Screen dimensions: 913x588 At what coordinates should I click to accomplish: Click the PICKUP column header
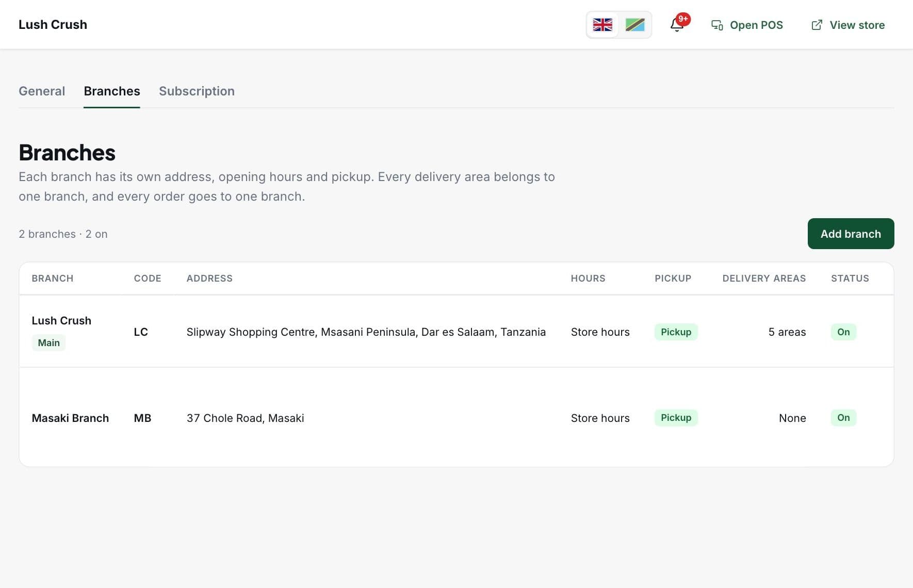coord(673,279)
